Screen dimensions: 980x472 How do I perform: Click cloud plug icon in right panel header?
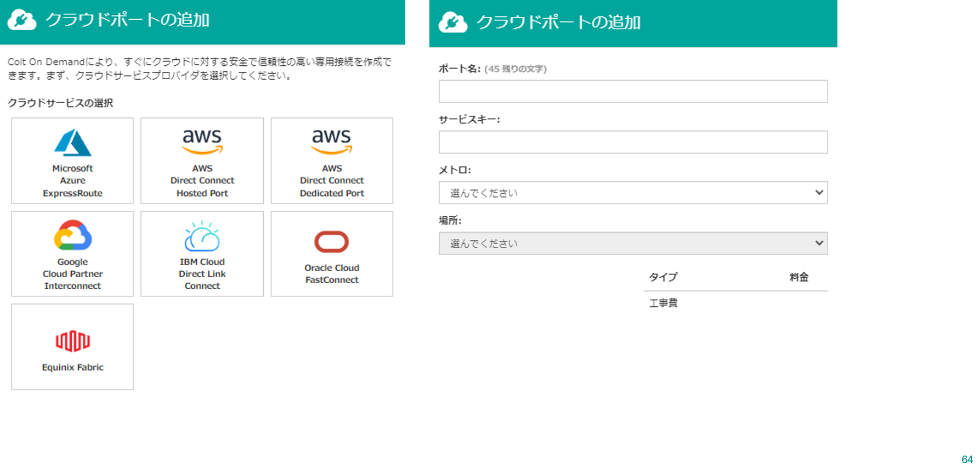coord(453,23)
